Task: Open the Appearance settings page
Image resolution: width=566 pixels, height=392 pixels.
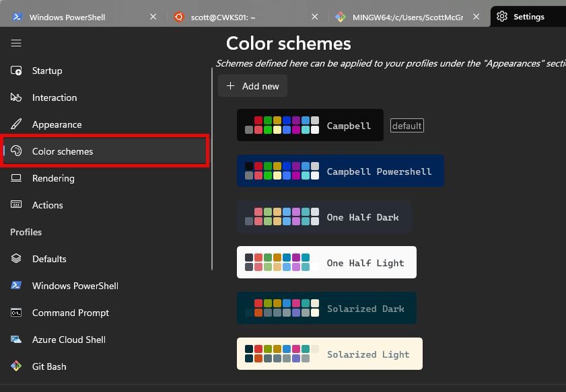Action: (106, 124)
